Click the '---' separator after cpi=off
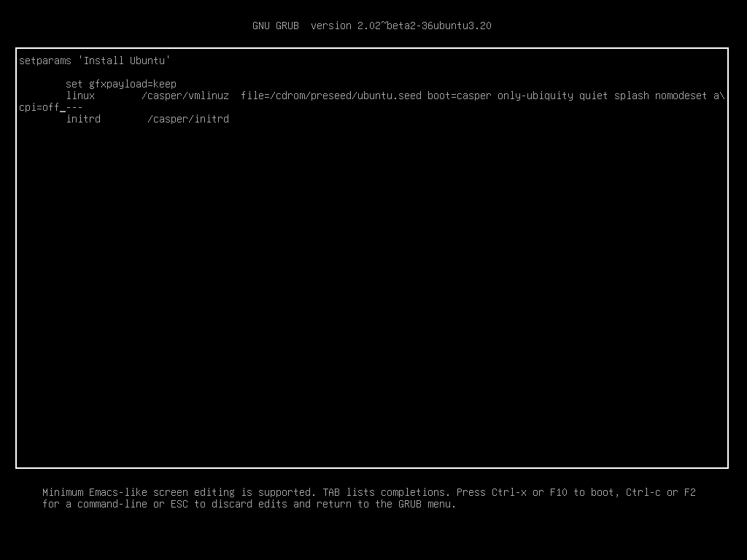The height and width of the screenshot is (560, 747). pos(74,107)
